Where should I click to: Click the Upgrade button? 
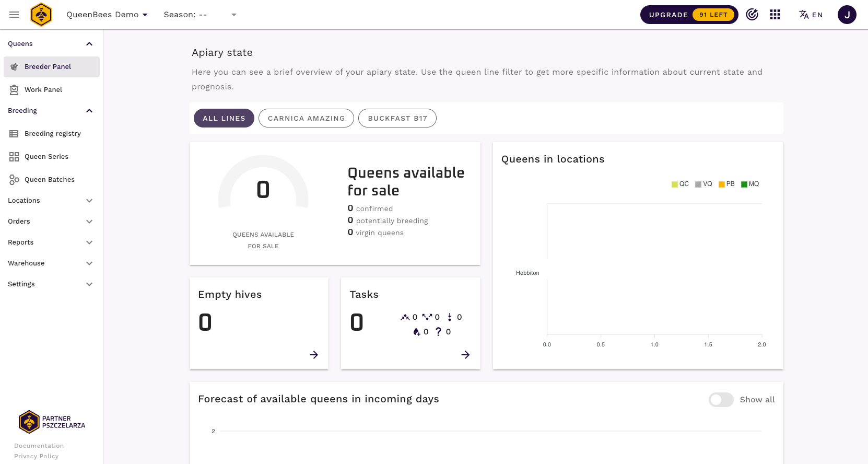(x=689, y=15)
